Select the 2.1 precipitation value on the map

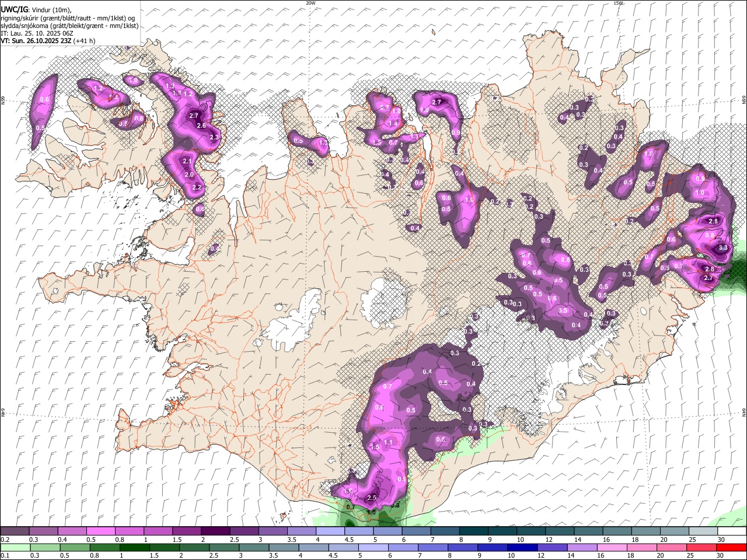click(187, 161)
